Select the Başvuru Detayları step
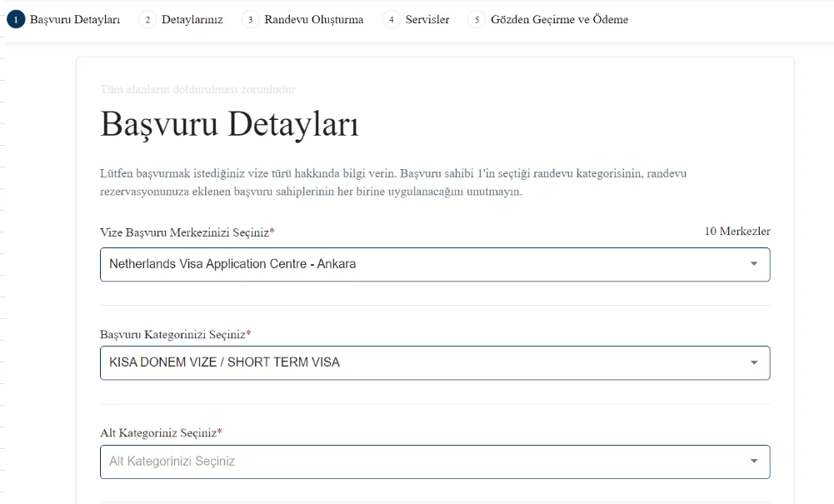 pyautogui.click(x=75, y=18)
